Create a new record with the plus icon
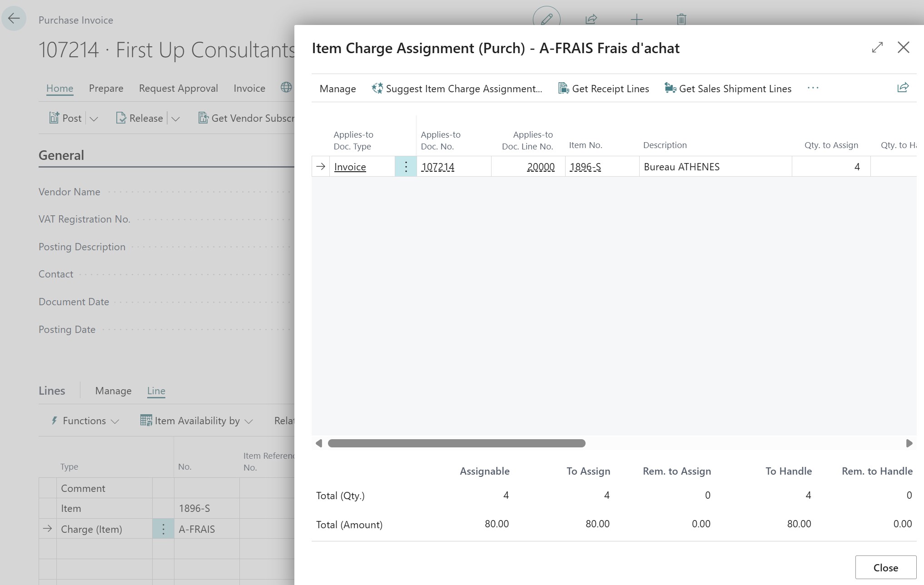924x585 pixels. click(x=636, y=19)
